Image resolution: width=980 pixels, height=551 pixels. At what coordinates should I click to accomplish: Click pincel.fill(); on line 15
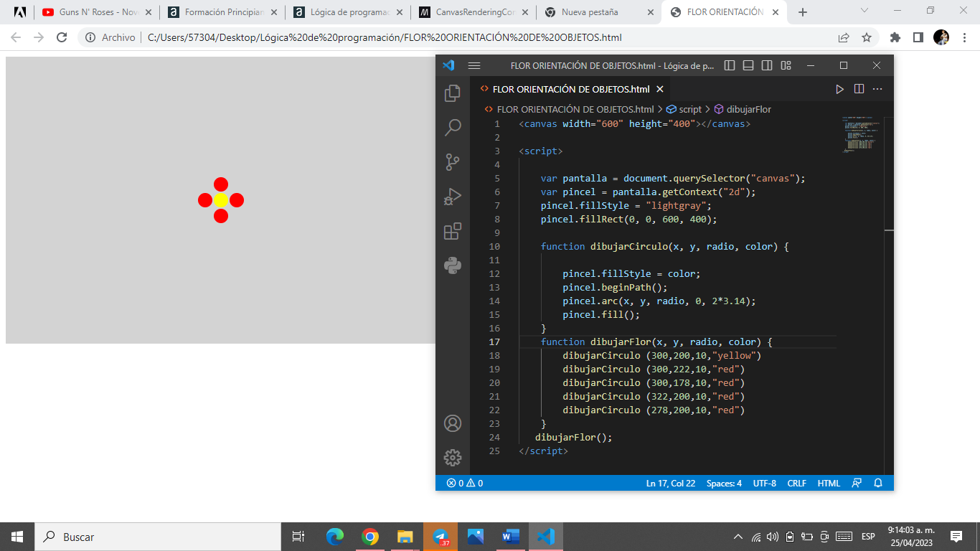pos(601,315)
